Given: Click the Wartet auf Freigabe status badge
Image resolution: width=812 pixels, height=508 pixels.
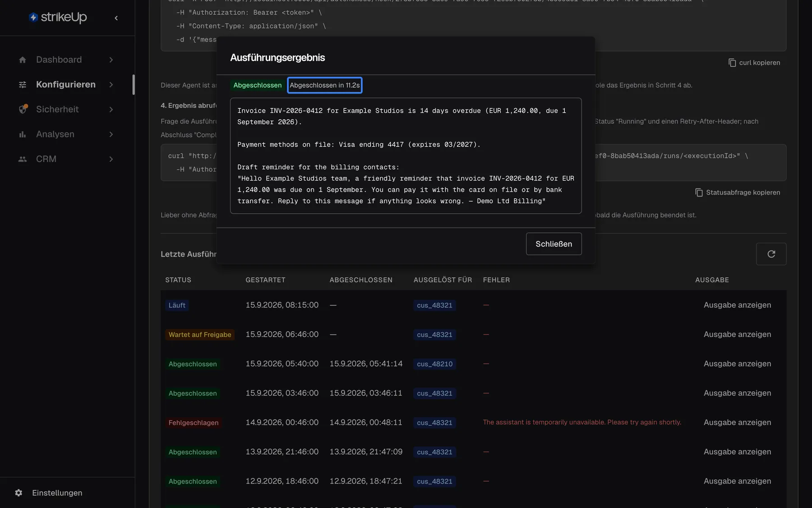Looking at the screenshot, I should tap(200, 335).
